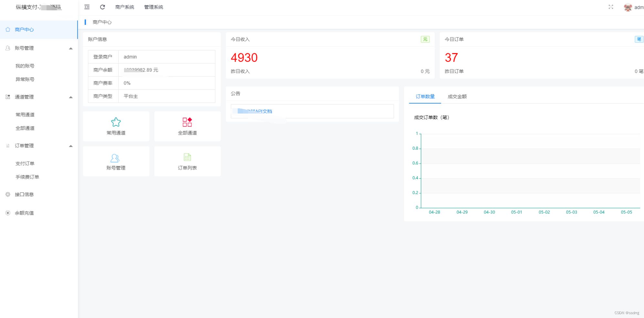The width and height of the screenshot is (644, 318).
Task: Click the admin user avatar
Action: pos(628,7)
